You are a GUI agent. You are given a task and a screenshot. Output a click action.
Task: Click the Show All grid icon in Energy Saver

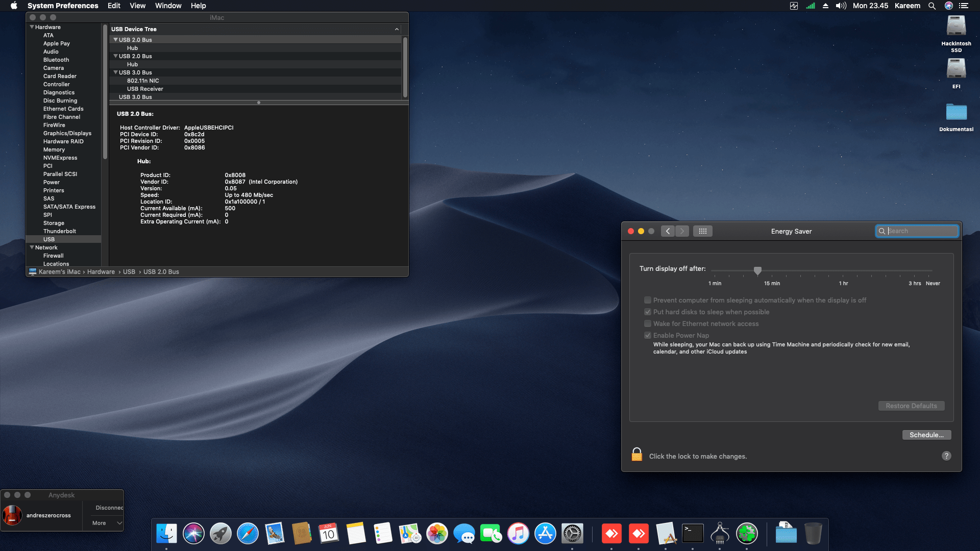click(x=703, y=231)
